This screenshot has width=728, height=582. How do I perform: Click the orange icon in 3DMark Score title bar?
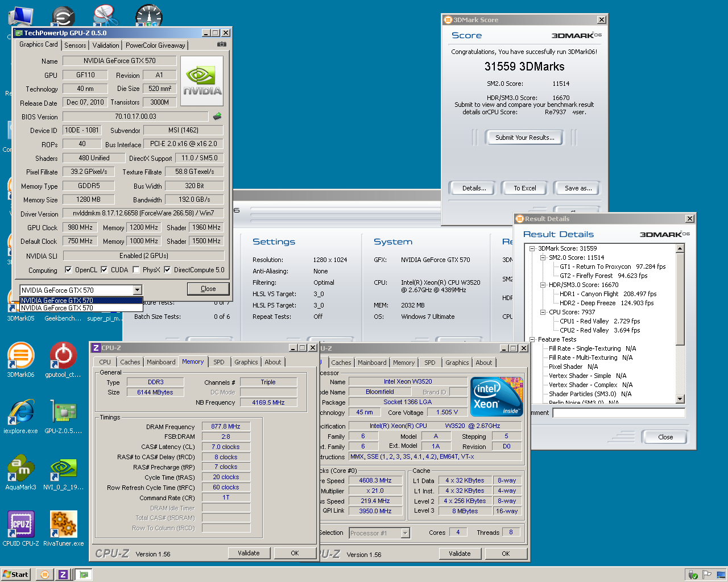point(448,20)
